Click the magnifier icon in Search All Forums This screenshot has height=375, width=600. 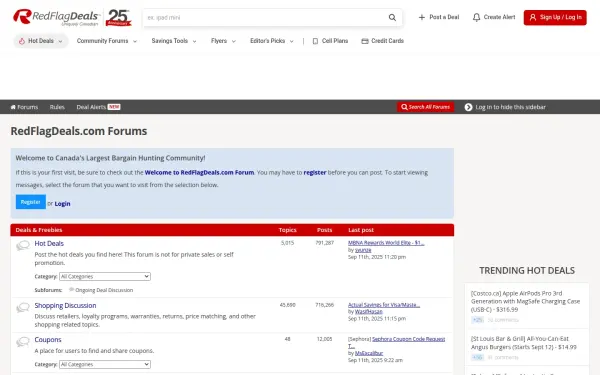tap(404, 107)
